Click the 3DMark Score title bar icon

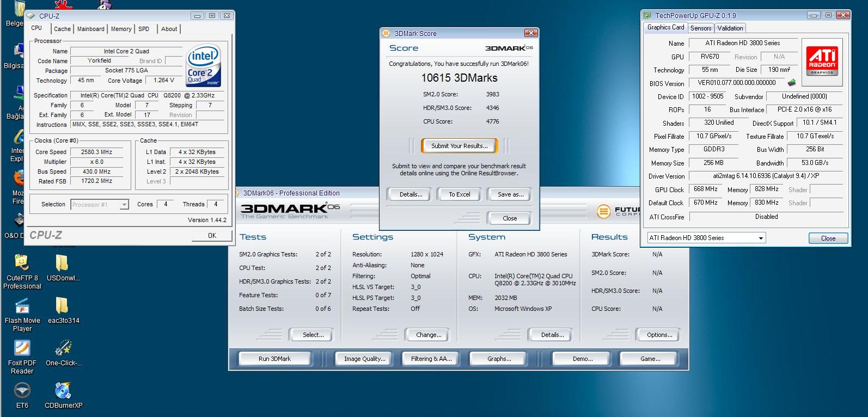click(386, 33)
